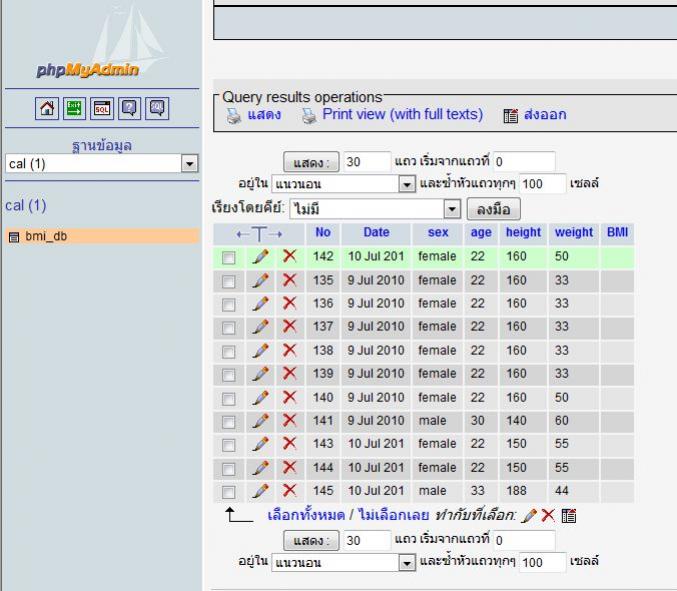677x591 pixels.
Task: Click the top row count field containing 30
Action: [366, 162]
